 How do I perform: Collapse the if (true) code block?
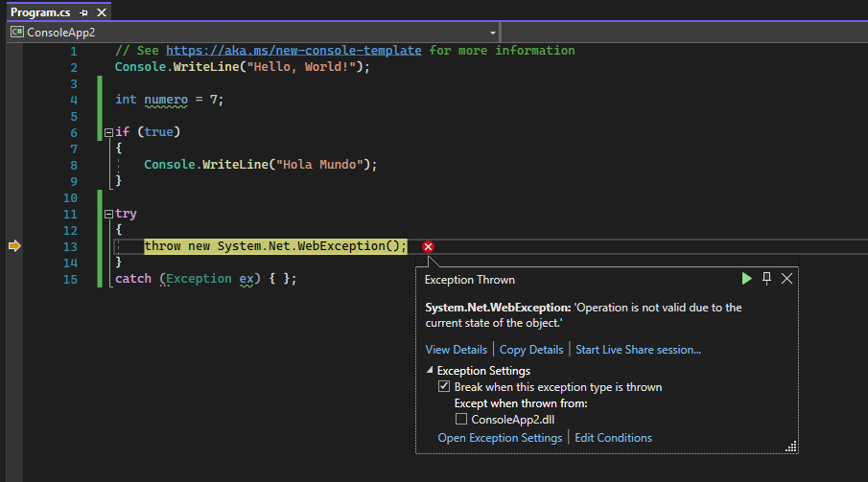[x=108, y=132]
